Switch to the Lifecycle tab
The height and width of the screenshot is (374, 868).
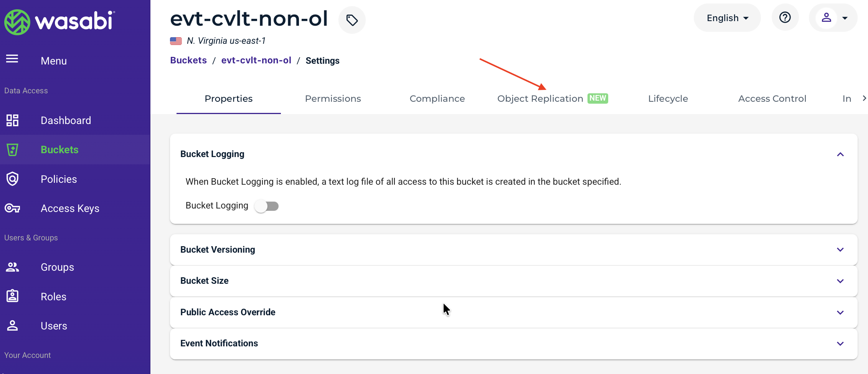(x=668, y=99)
